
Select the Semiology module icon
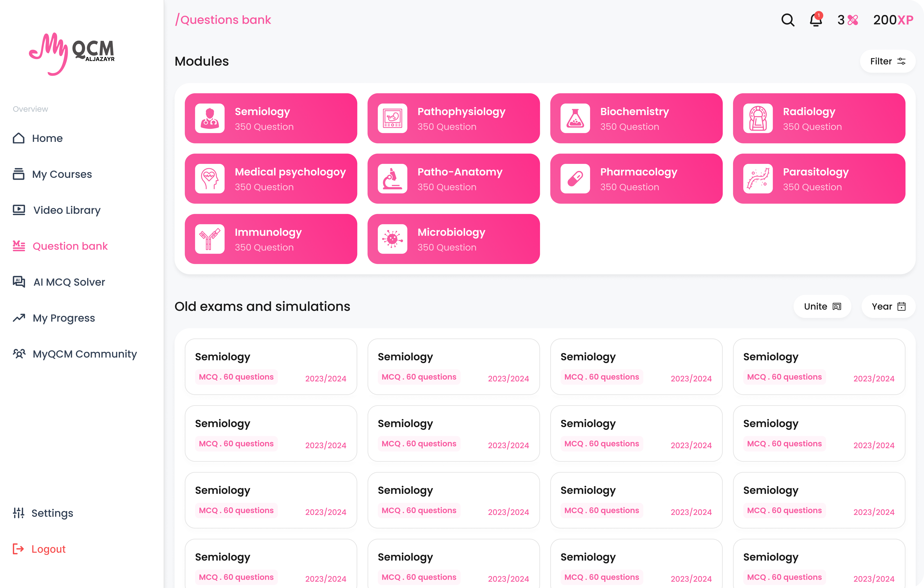point(210,118)
